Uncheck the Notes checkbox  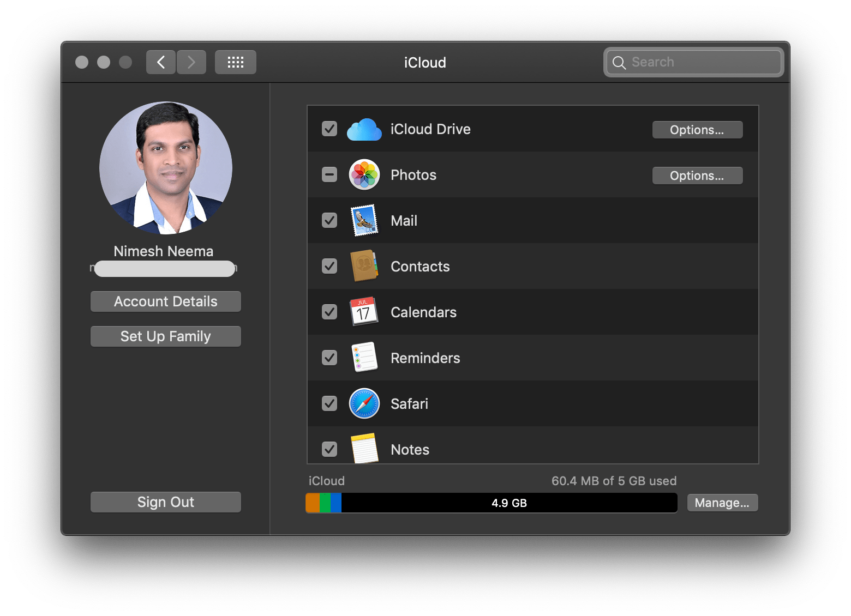[x=329, y=449]
